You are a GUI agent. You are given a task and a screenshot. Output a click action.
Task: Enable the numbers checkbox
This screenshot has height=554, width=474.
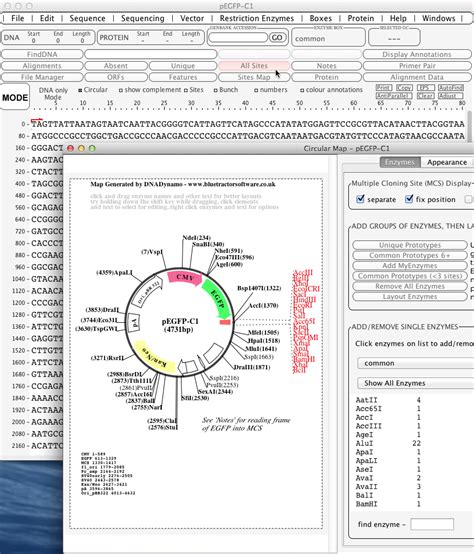(x=256, y=90)
